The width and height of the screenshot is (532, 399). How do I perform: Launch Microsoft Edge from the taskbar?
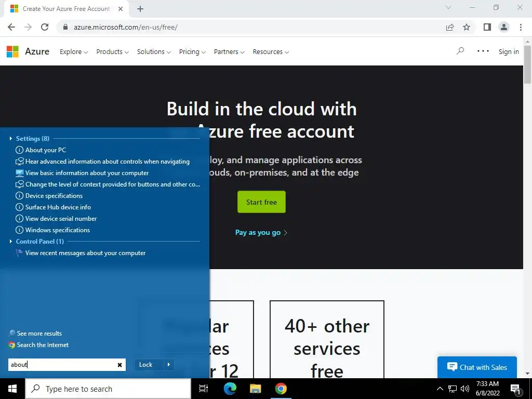click(x=230, y=389)
